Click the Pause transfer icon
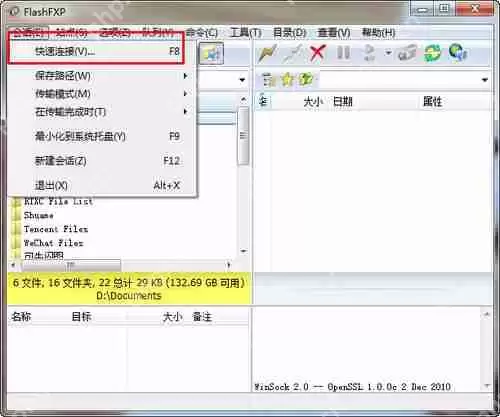The image size is (500, 417). [x=343, y=53]
